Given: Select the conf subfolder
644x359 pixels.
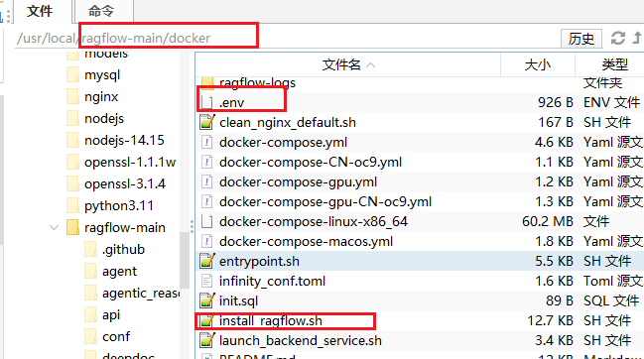Looking at the screenshot, I should [116, 336].
